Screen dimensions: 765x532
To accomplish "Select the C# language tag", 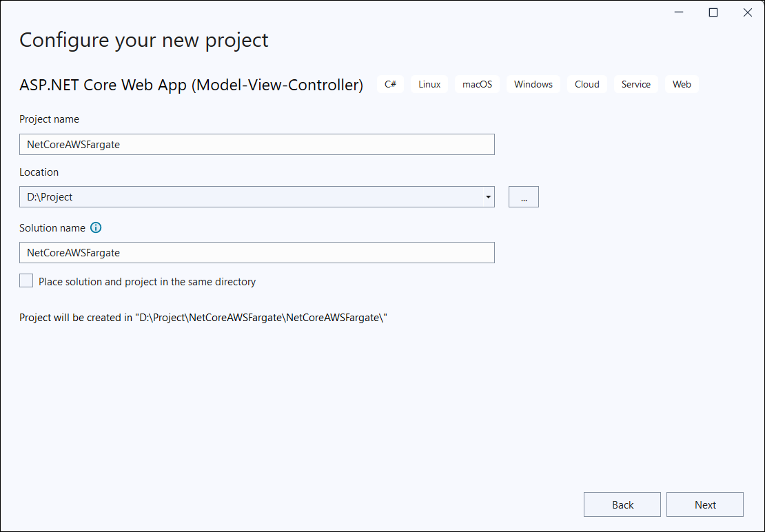I will (390, 83).
